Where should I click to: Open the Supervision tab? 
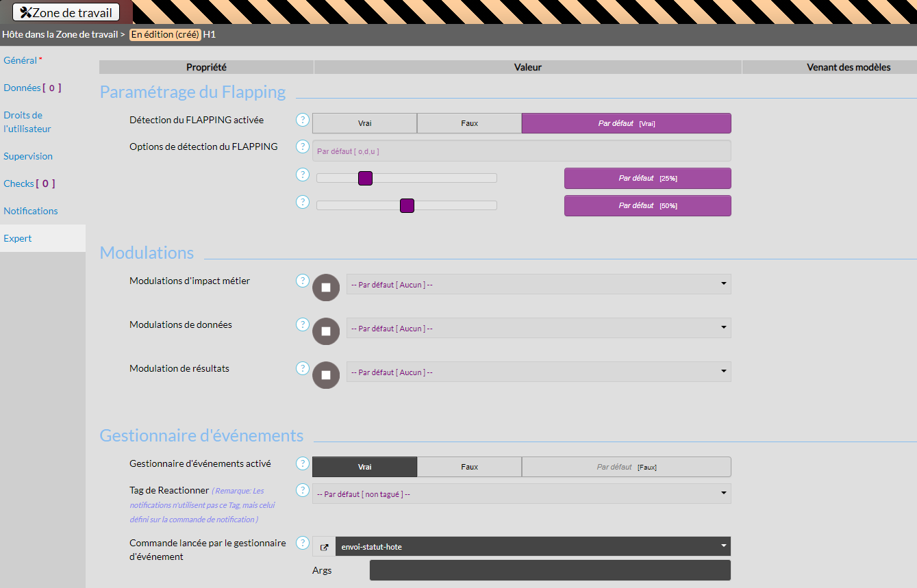point(28,156)
